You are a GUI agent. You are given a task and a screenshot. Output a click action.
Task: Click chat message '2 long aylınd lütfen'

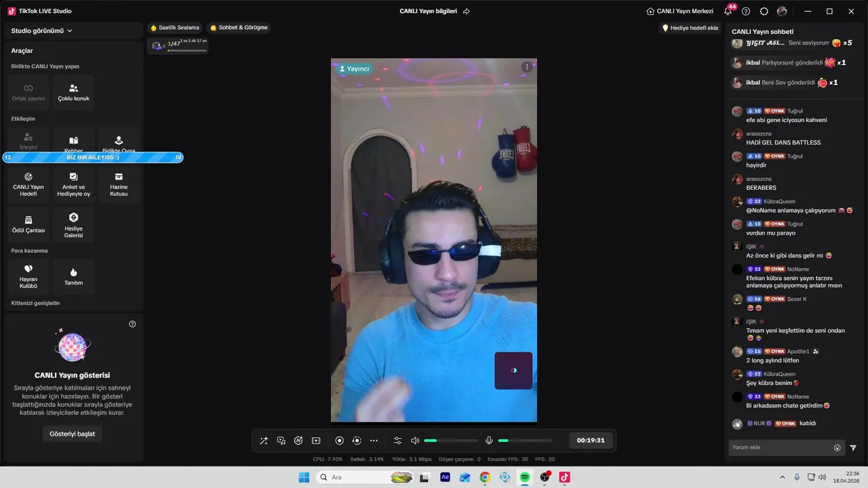[772, 361]
